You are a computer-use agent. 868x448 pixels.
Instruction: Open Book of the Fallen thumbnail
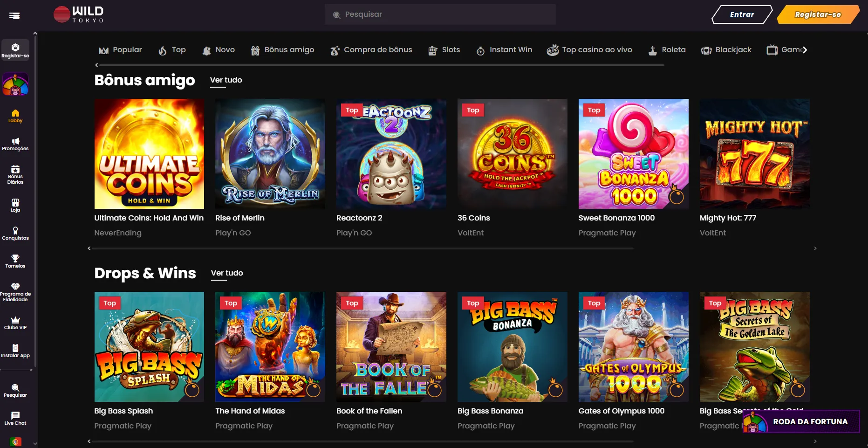(x=391, y=347)
